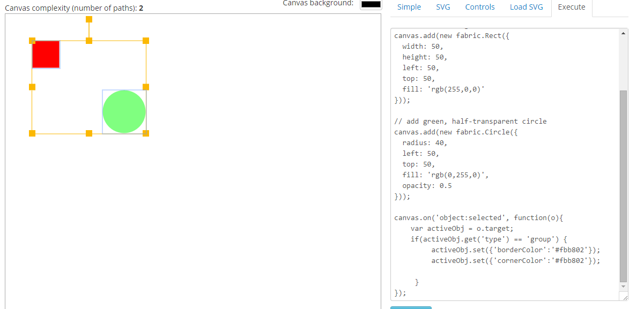Click the line "canvas.add(new fabric.Rect({"
644x309 pixels.
tap(452, 36)
